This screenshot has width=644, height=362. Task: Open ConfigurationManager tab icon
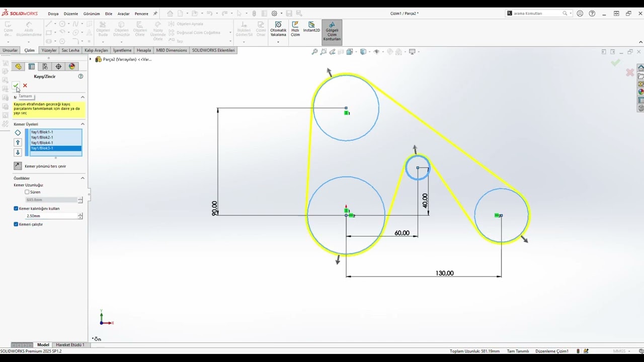(45, 66)
